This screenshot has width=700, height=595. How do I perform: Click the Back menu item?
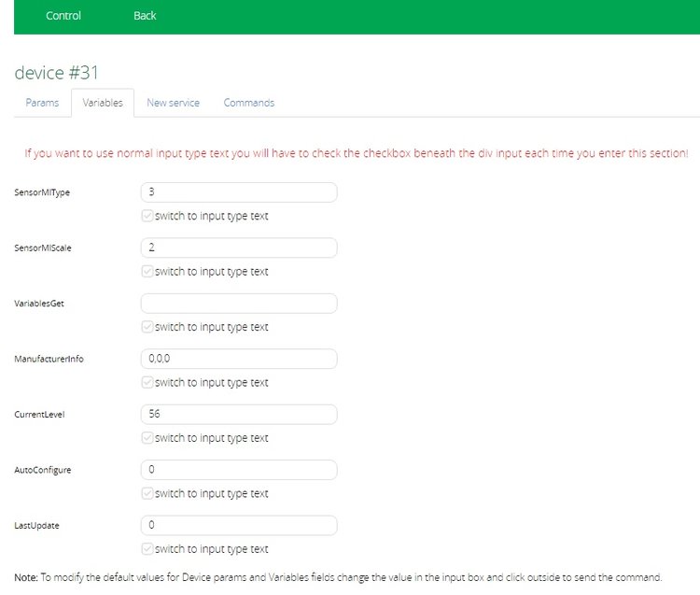[x=145, y=16]
